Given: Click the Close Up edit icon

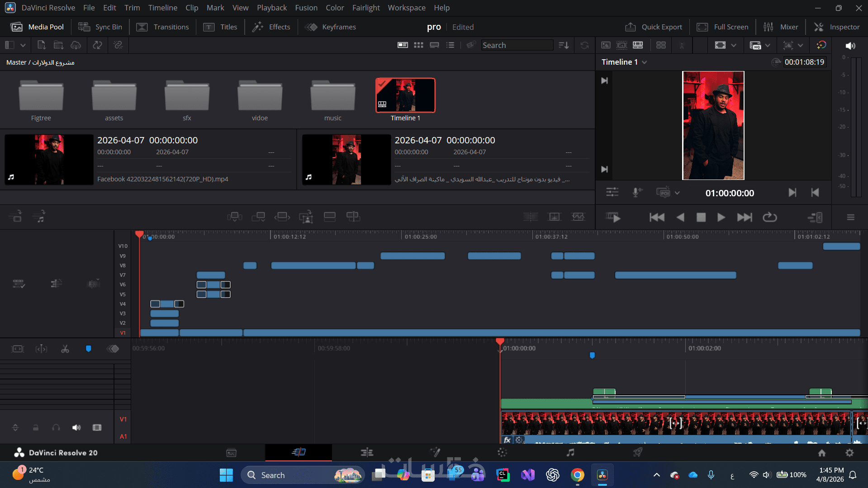Looking at the screenshot, I should [x=306, y=217].
